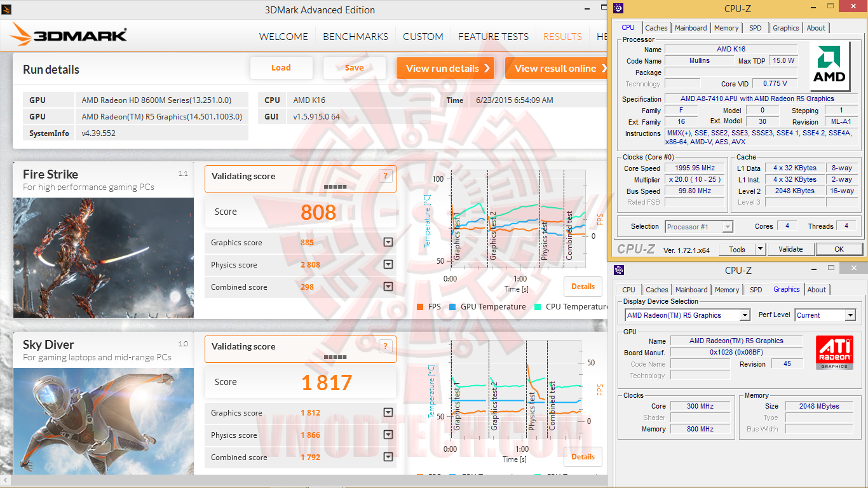This screenshot has width=868, height=488.
Task: Click the GPU memory Size value 2048 MBytes
Action: (819, 407)
